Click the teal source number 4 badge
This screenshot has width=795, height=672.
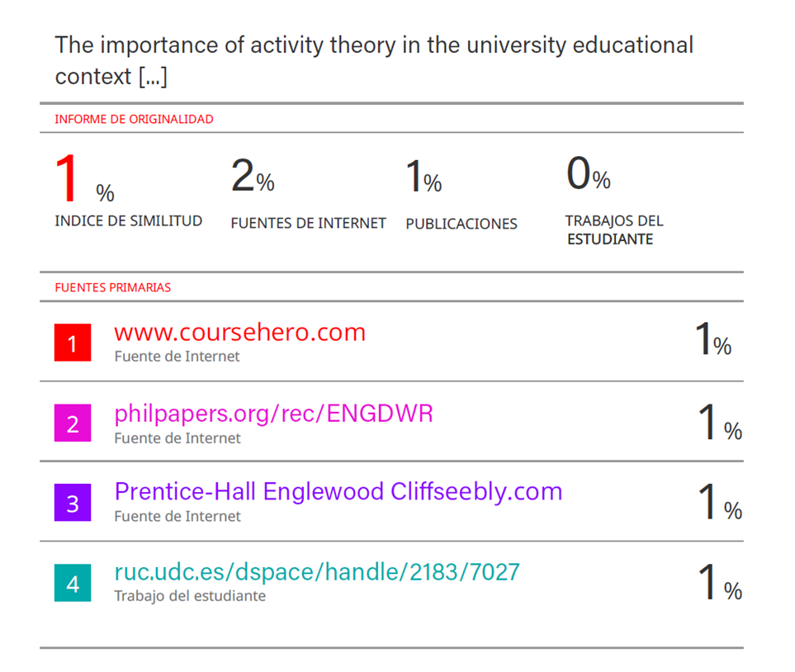click(x=73, y=584)
